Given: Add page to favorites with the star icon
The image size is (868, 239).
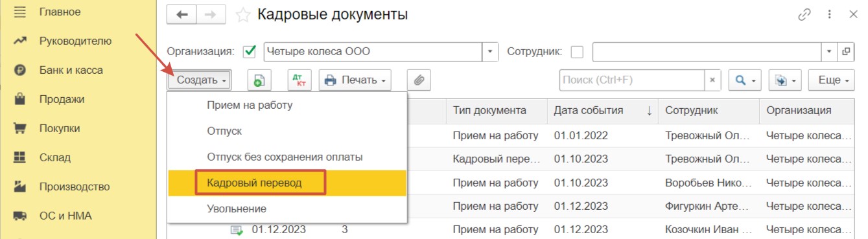Looking at the screenshot, I should pyautogui.click(x=243, y=14).
